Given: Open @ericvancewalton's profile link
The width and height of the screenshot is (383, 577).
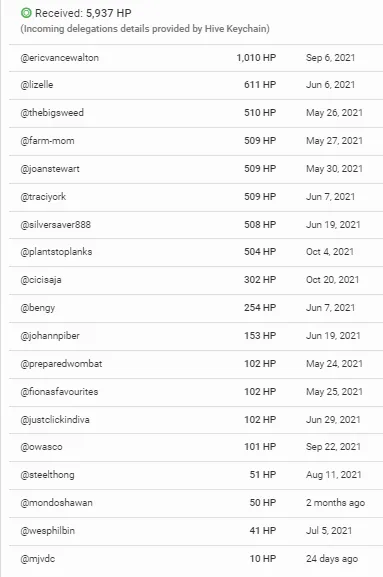Looking at the screenshot, I should (x=60, y=58).
